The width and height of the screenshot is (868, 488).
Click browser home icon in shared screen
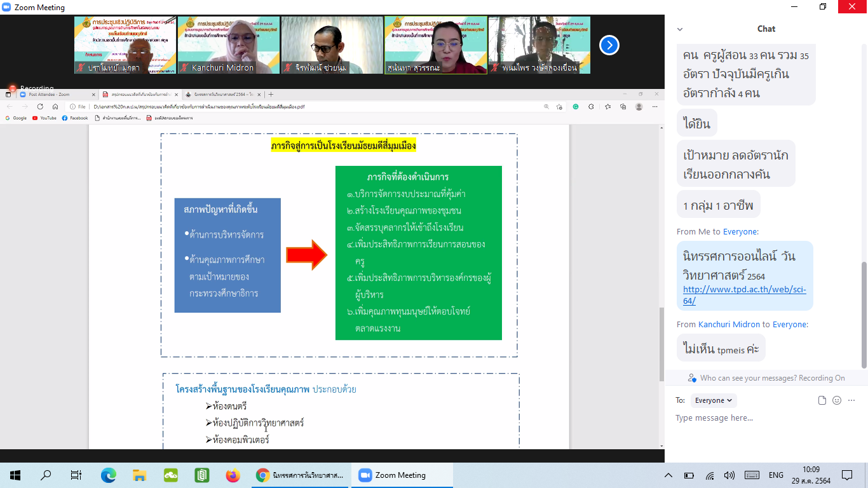(55, 107)
